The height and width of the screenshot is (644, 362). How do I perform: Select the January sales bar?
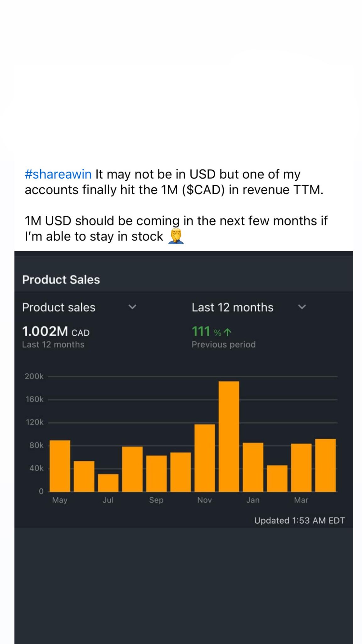[253, 467]
